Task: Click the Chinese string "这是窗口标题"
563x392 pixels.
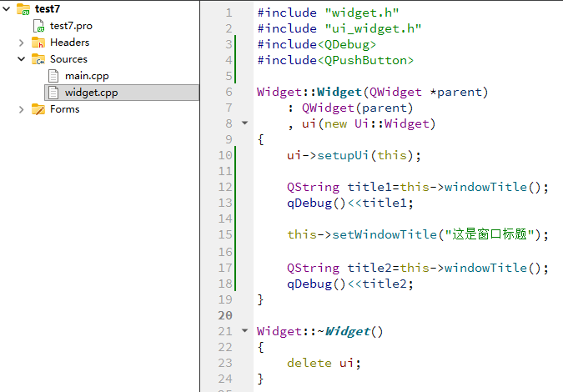Action: point(489,234)
